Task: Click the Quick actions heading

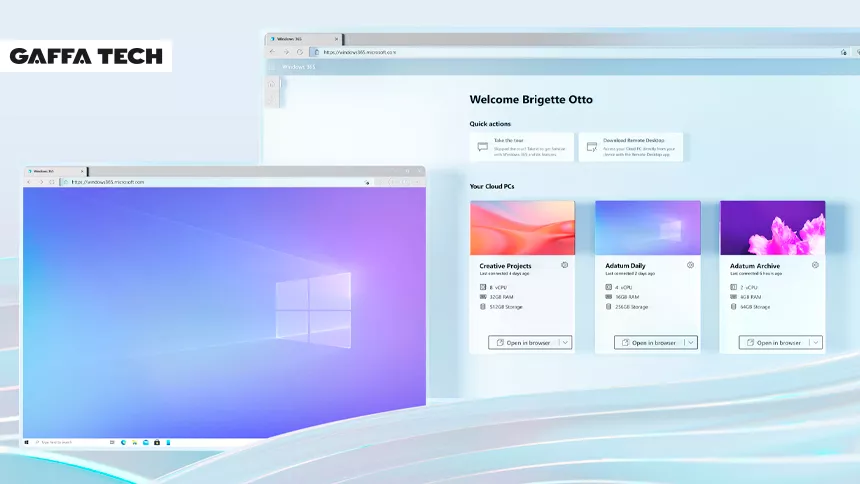Action: 490,123
